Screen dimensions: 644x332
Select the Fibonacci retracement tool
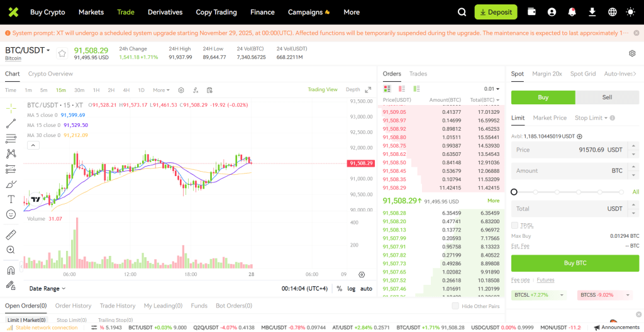click(11, 138)
